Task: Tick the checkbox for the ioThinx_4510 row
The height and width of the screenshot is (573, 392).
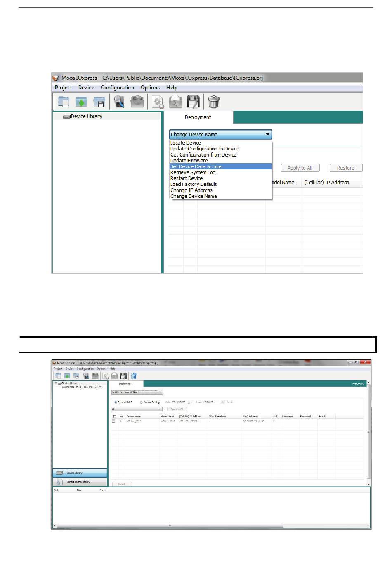Action: pyautogui.click(x=113, y=421)
